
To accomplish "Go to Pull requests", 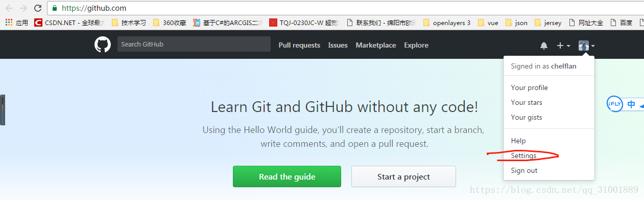I will (x=299, y=45).
